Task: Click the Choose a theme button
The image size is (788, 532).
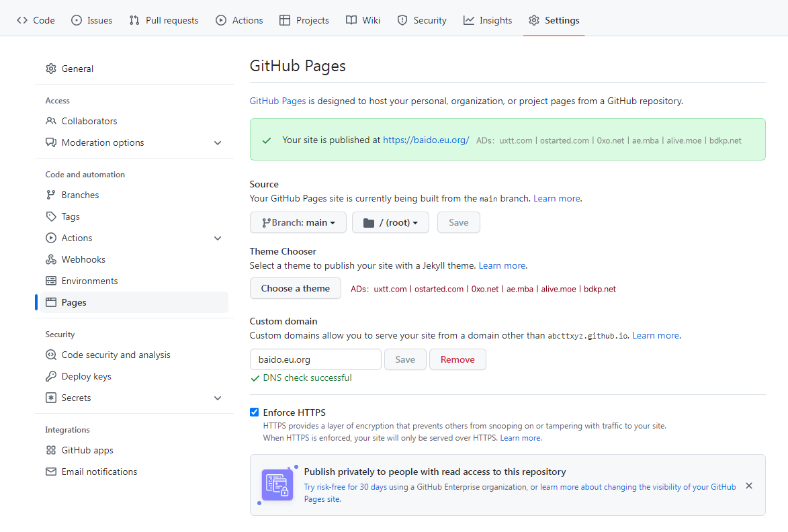Action: [296, 288]
